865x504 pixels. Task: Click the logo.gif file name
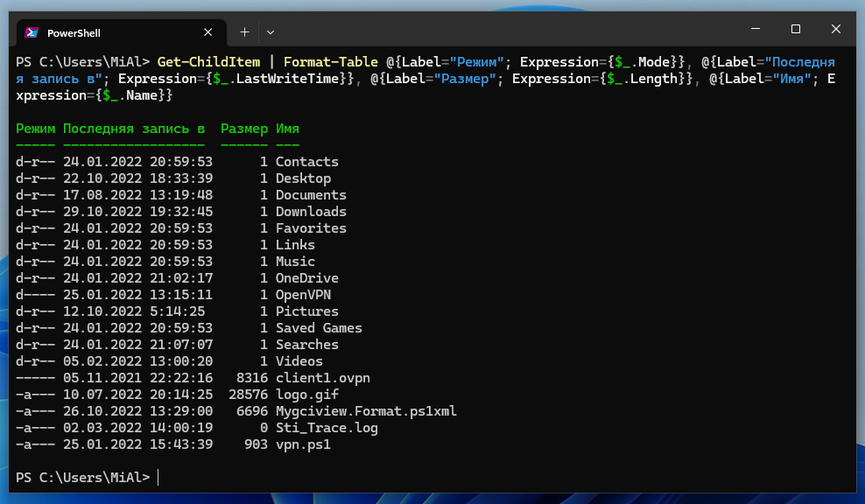click(x=303, y=395)
